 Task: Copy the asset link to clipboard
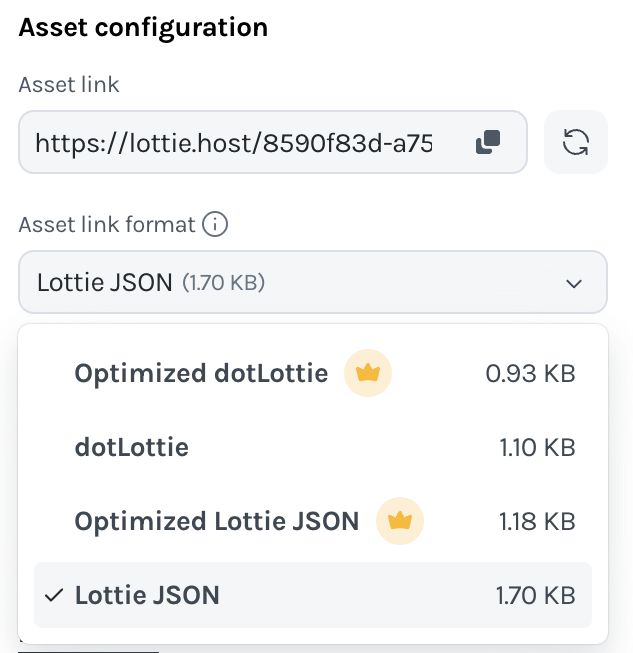(x=488, y=142)
